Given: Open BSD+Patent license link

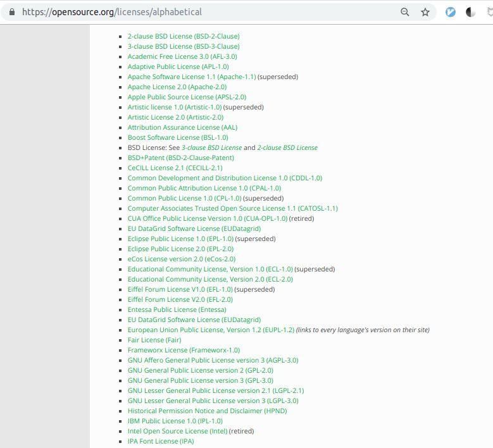Looking at the screenshot, I should [x=181, y=158].
